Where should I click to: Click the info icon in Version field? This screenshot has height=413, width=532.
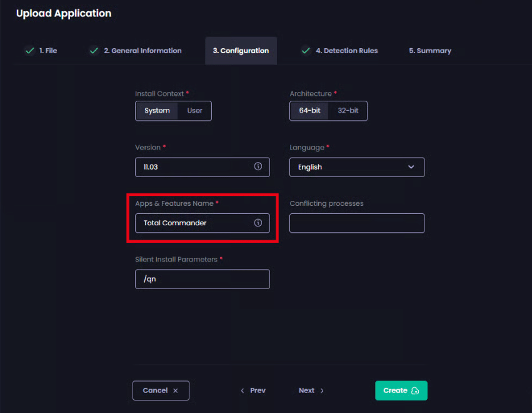pos(258,167)
